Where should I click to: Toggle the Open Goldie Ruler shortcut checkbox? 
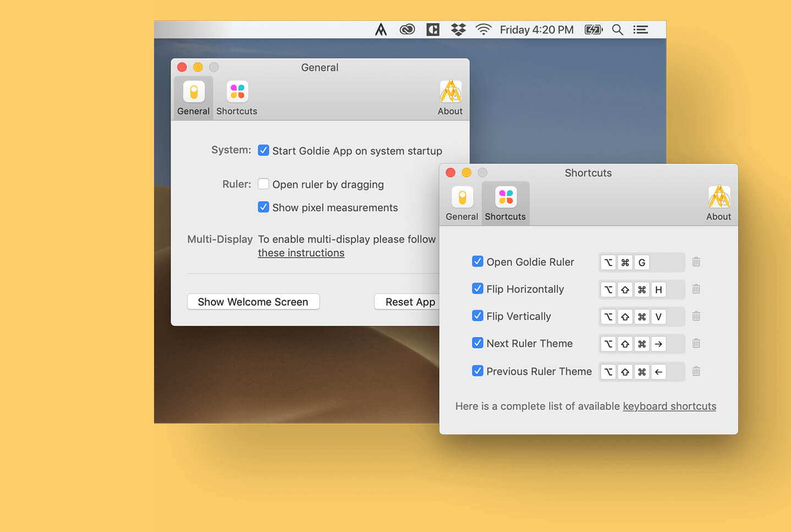click(x=478, y=262)
